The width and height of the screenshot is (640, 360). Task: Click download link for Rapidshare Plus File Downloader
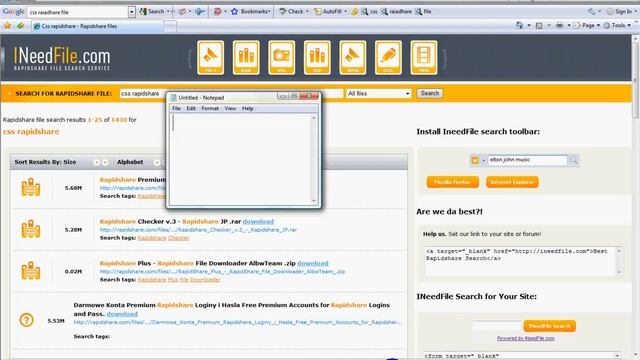pyautogui.click(x=313, y=263)
